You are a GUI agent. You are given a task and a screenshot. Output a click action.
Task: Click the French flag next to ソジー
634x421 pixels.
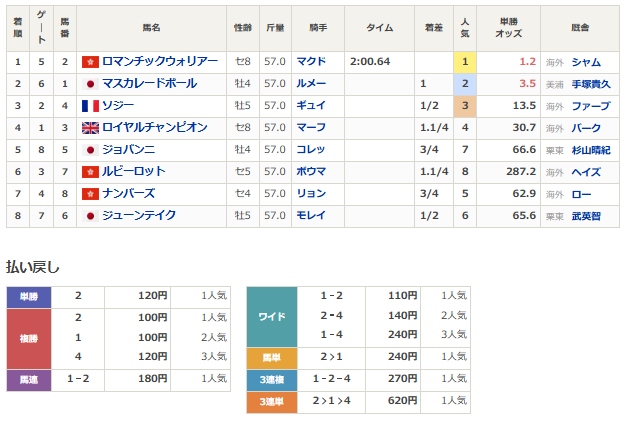tap(90, 106)
